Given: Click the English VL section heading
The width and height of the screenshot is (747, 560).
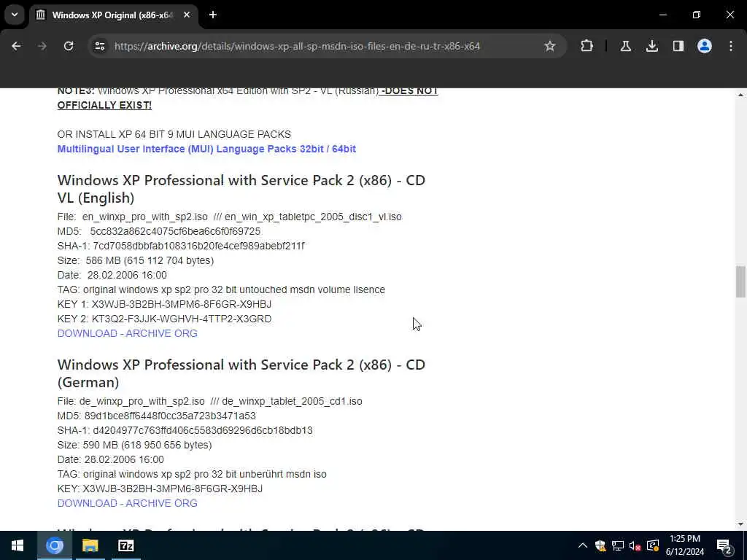Looking at the screenshot, I should [241, 189].
